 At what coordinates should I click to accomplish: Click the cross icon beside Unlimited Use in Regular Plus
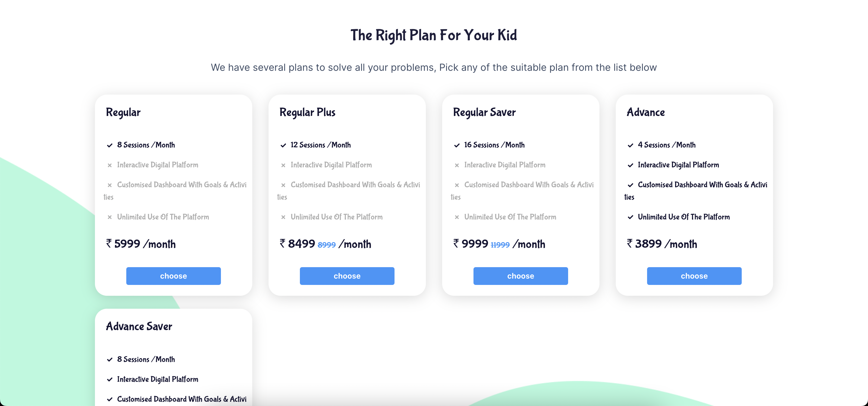(x=283, y=217)
